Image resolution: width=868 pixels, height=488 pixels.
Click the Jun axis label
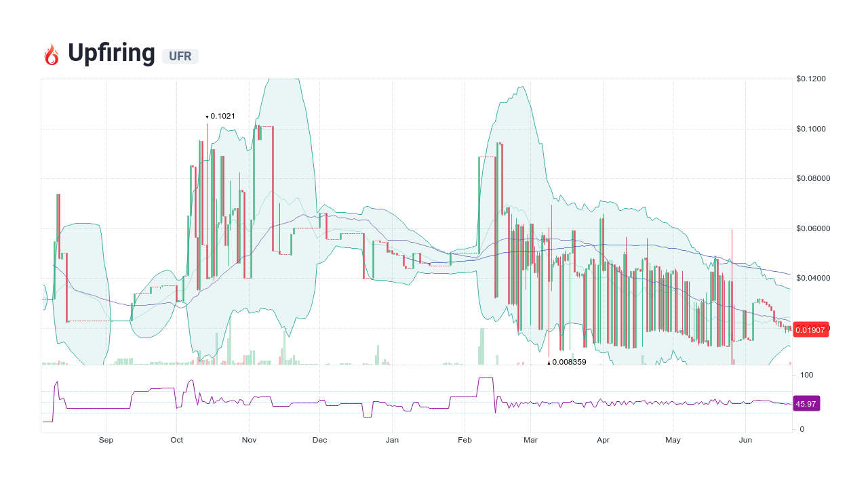point(746,440)
